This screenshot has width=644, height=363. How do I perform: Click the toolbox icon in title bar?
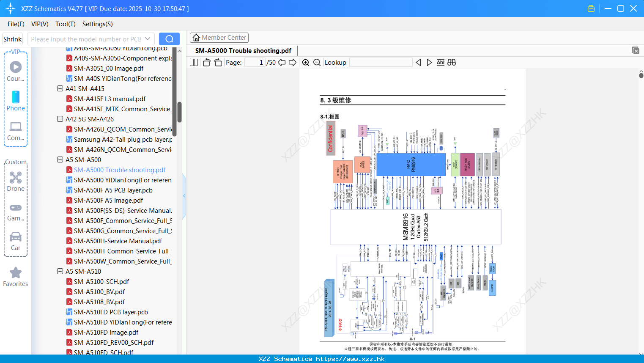[591, 8]
